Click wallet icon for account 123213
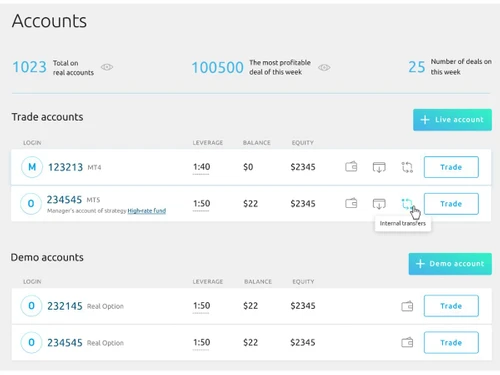The width and height of the screenshot is (500, 375). [351, 166]
